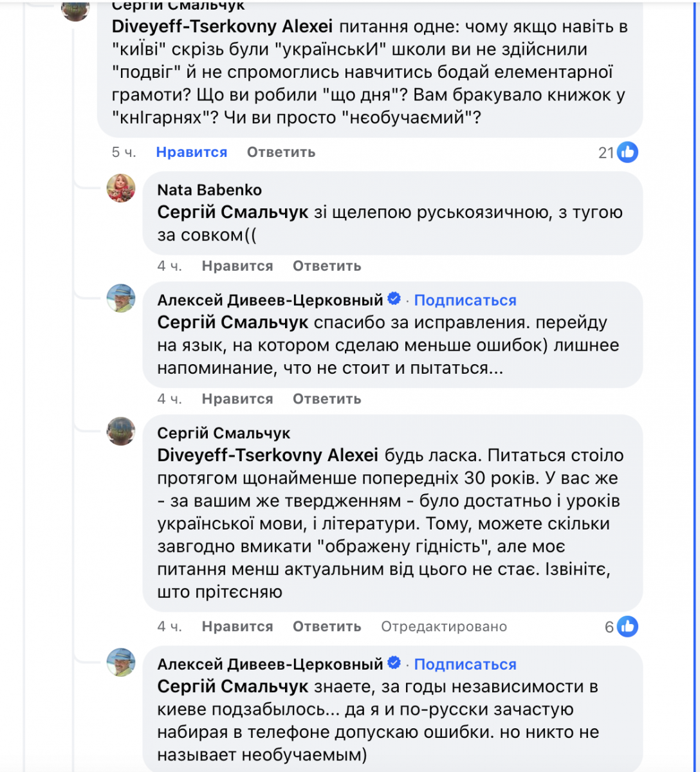The height and width of the screenshot is (772, 700).
Task: Open Nata Babenko's profile avatar
Action: pyautogui.click(x=121, y=189)
